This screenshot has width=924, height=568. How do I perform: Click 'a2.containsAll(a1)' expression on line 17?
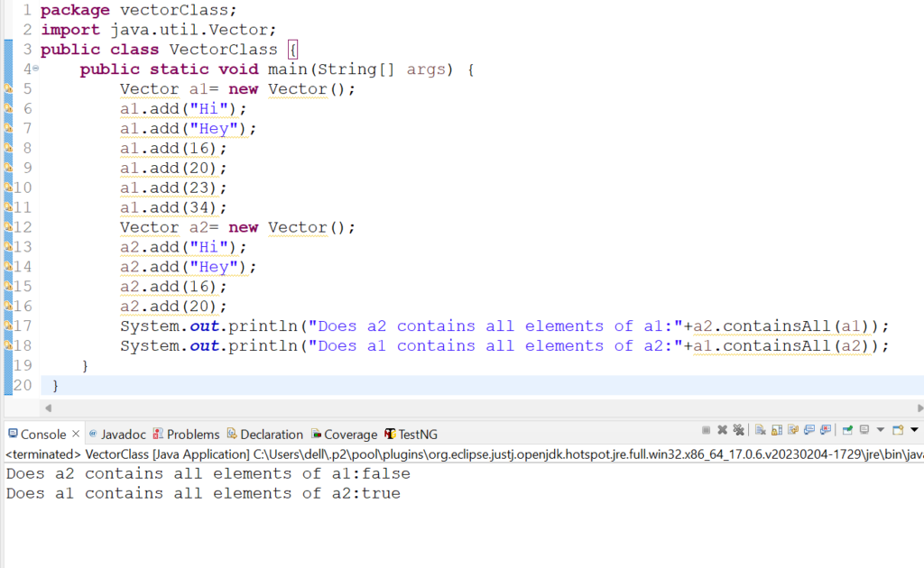781,326
